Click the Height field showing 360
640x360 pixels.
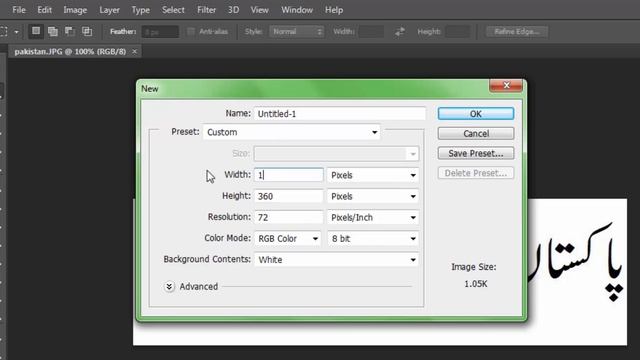coord(289,196)
